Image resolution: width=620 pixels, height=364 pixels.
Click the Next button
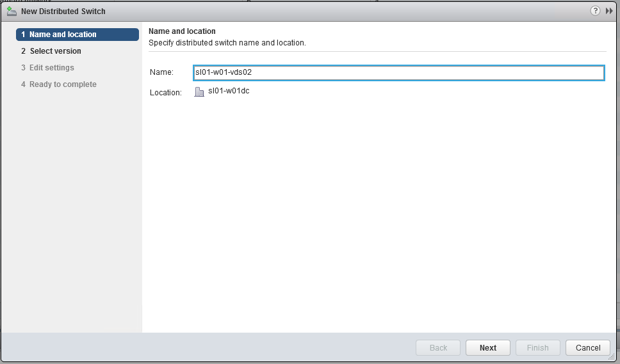(x=488, y=348)
